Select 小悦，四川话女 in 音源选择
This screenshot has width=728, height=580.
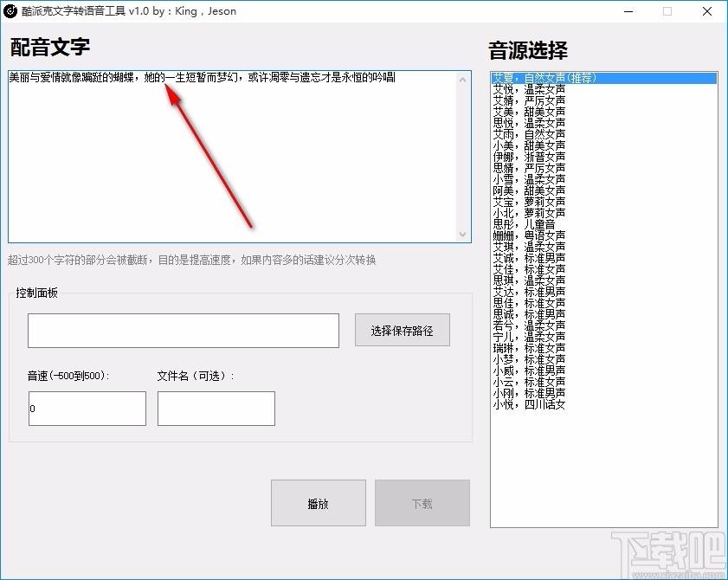(x=603, y=404)
